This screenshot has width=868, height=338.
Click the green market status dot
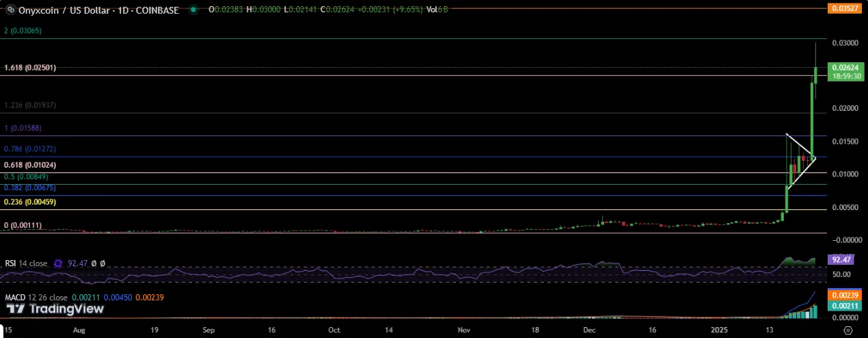tap(194, 10)
